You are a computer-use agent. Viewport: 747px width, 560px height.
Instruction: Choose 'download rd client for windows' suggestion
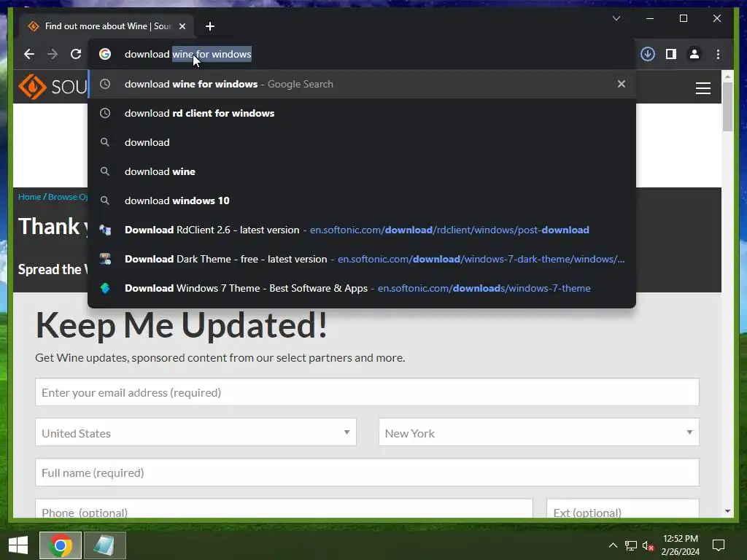pyautogui.click(x=362, y=113)
